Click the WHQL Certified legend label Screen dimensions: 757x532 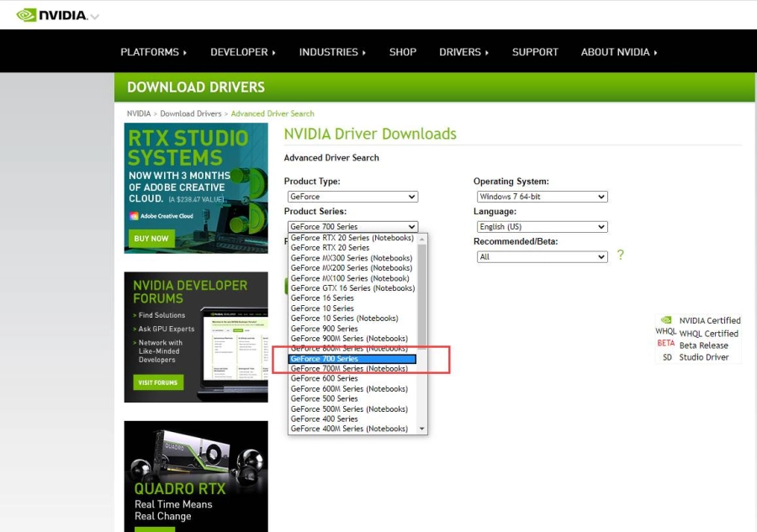point(710,332)
